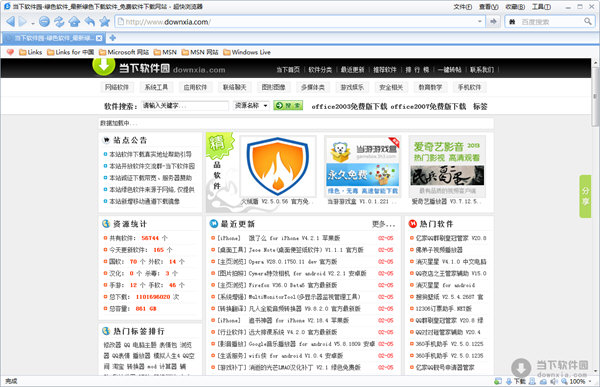The width and height of the screenshot is (600, 387).
Task: Click the cloud icon in status bar
Action: [x=543, y=381]
